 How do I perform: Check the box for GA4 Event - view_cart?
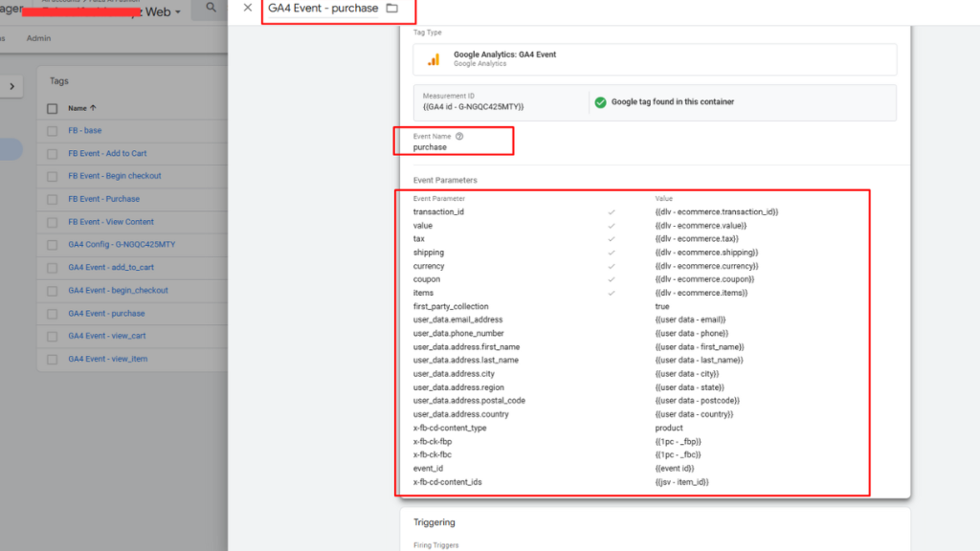[x=52, y=336]
